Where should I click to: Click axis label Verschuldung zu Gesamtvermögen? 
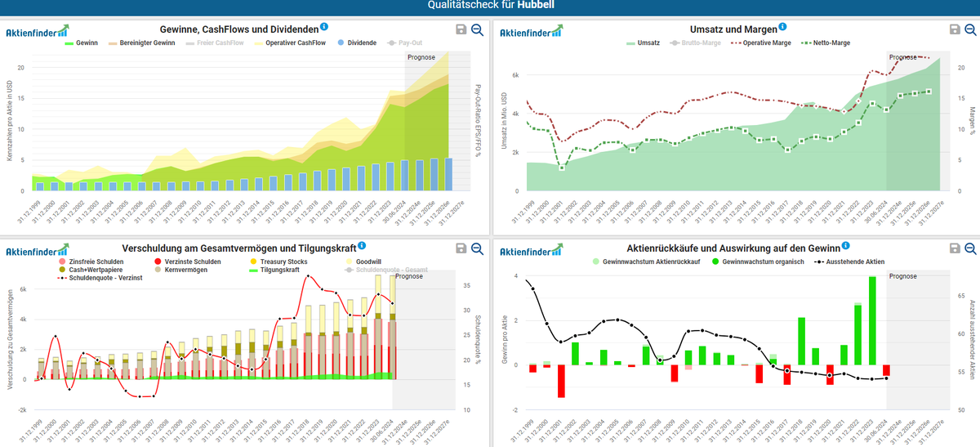pyautogui.click(x=9, y=342)
